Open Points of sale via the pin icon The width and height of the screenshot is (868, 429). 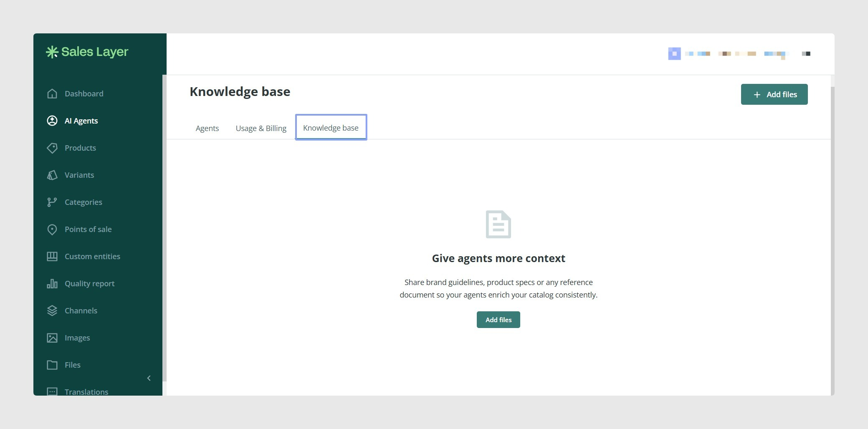[52, 229]
